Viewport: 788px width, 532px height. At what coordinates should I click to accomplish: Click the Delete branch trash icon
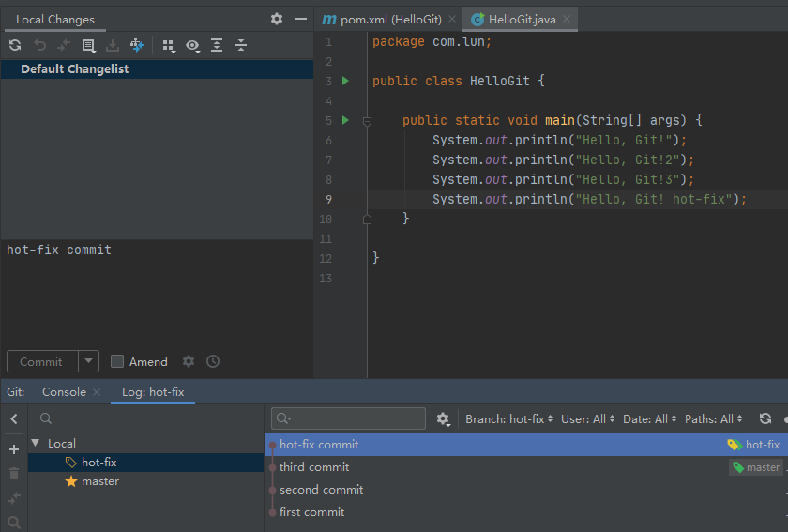click(x=14, y=473)
